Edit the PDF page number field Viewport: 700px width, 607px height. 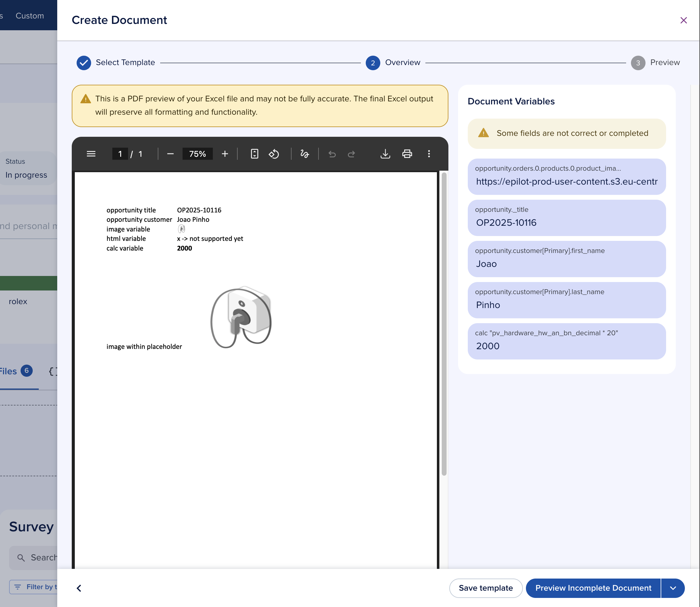(x=120, y=154)
